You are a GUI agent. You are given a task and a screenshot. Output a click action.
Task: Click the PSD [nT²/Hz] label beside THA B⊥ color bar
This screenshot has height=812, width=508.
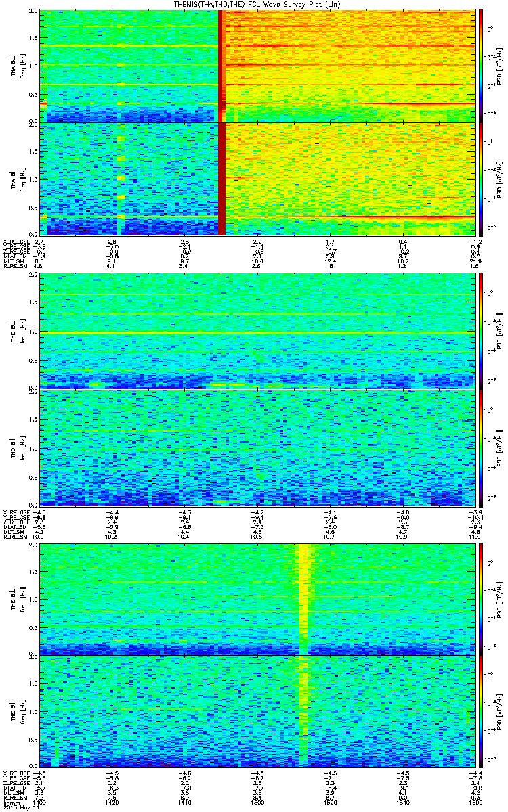500,66
